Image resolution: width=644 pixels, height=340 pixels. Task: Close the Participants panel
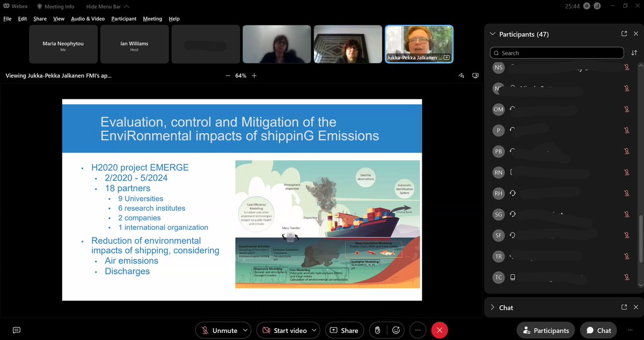click(x=636, y=33)
